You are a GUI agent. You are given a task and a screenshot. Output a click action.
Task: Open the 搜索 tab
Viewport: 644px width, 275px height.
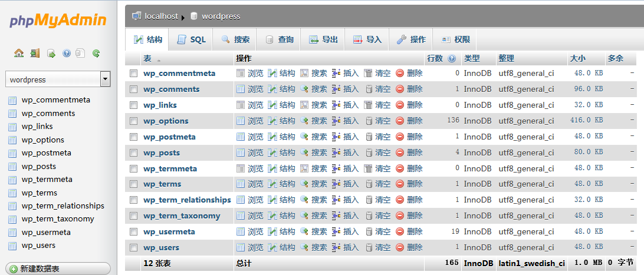[x=235, y=40]
